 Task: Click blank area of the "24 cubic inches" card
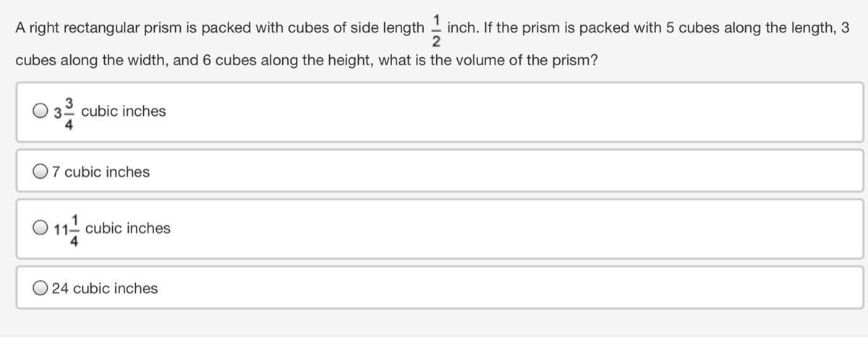click(506, 288)
